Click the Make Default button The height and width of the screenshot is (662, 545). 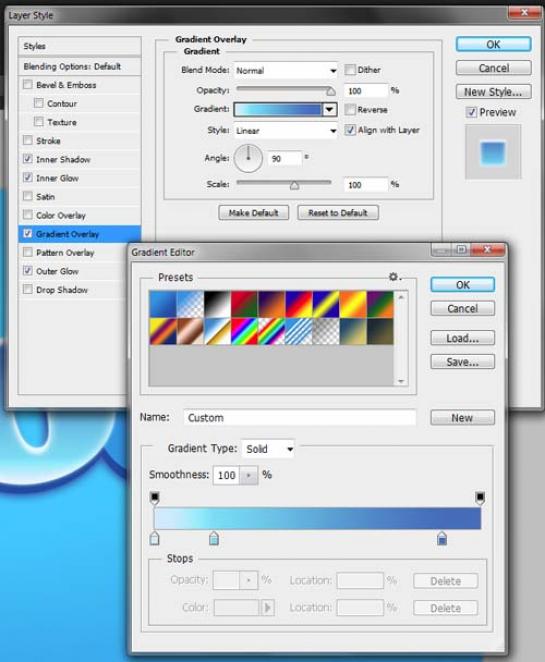click(254, 213)
